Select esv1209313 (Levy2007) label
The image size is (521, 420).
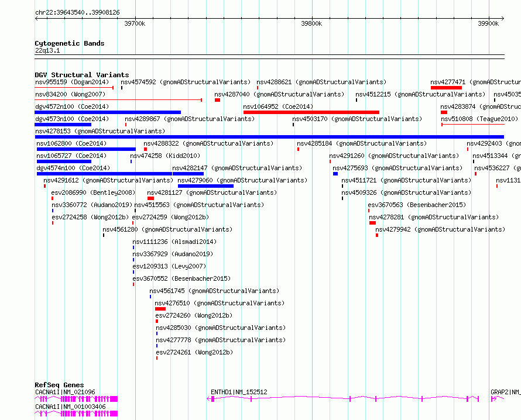(x=169, y=266)
